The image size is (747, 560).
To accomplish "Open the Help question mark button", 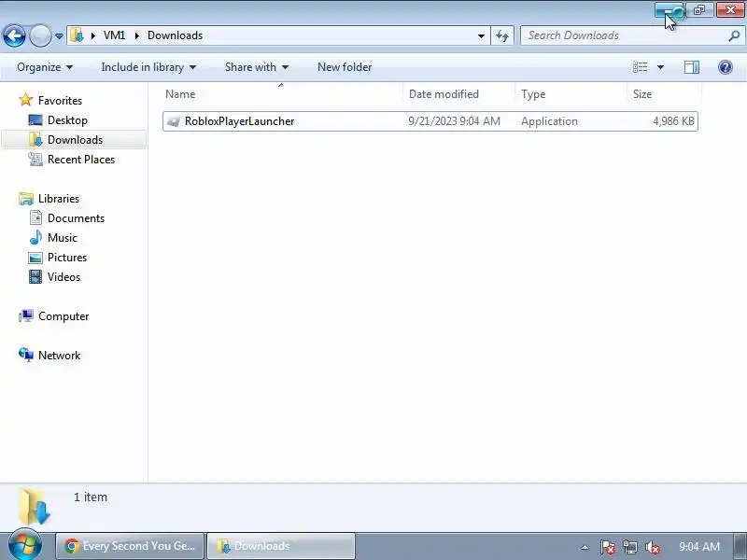I will [x=726, y=67].
